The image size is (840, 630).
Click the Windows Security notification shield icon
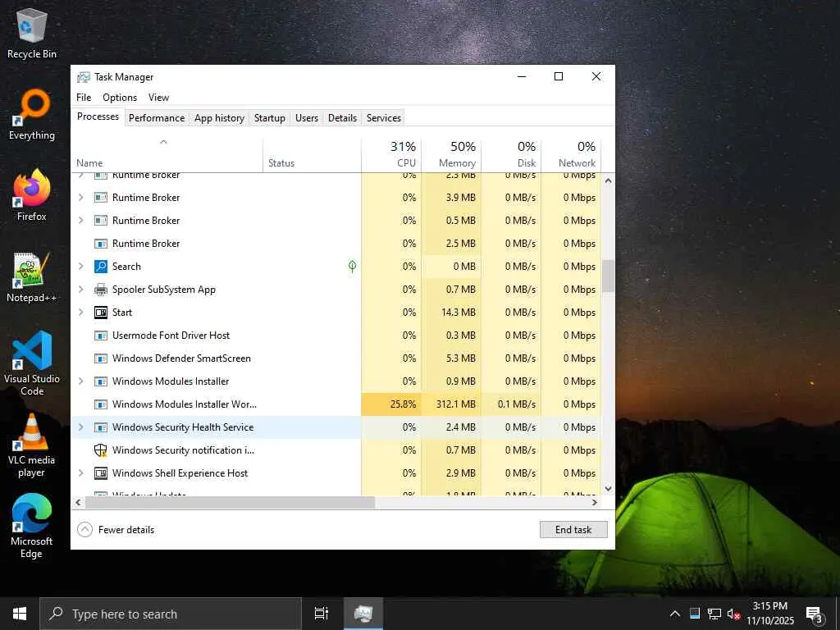101,450
